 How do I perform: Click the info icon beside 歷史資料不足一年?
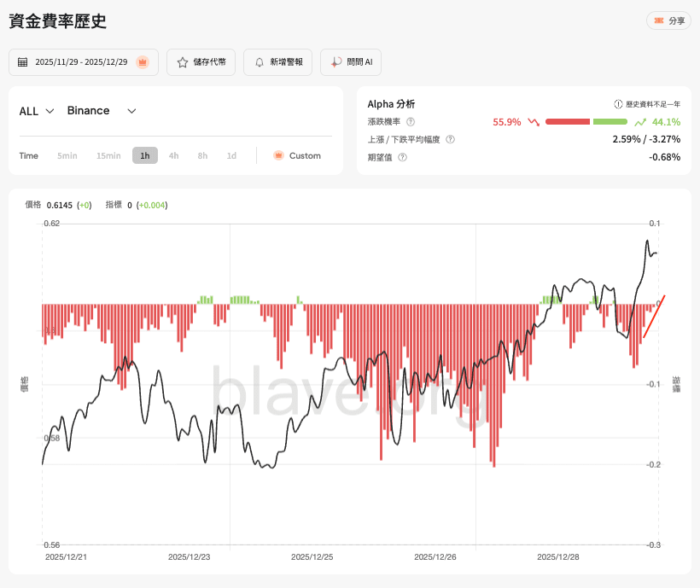click(x=618, y=104)
